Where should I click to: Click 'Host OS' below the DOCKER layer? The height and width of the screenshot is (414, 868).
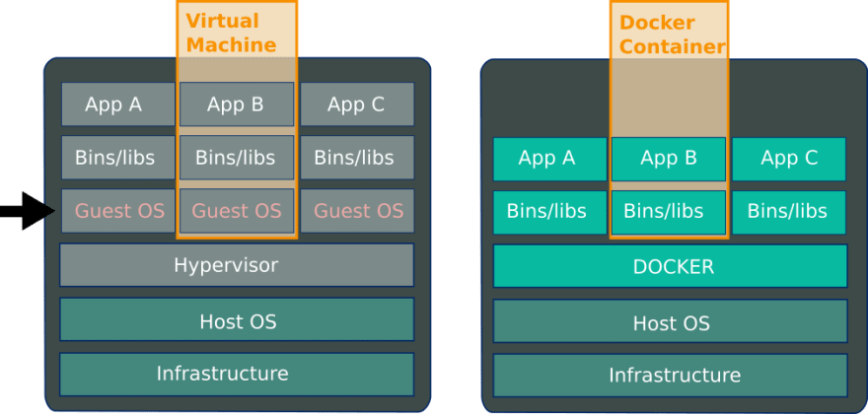(x=670, y=321)
